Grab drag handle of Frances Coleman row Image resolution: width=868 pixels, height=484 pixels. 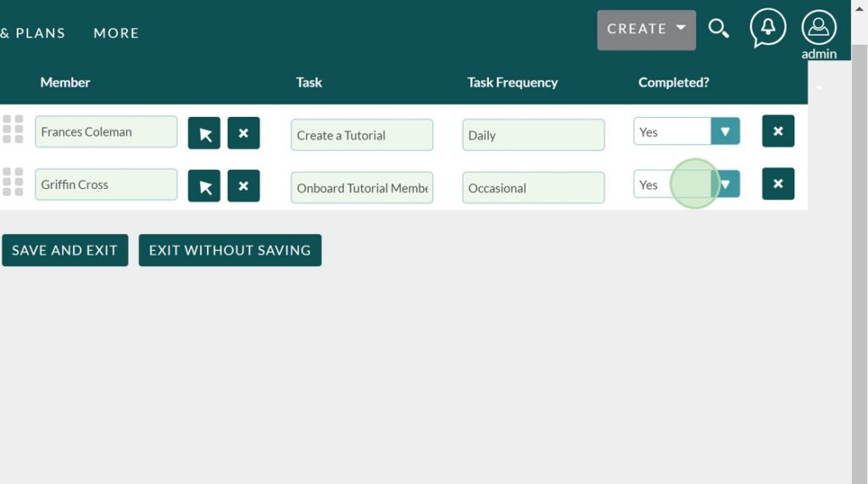(13, 129)
